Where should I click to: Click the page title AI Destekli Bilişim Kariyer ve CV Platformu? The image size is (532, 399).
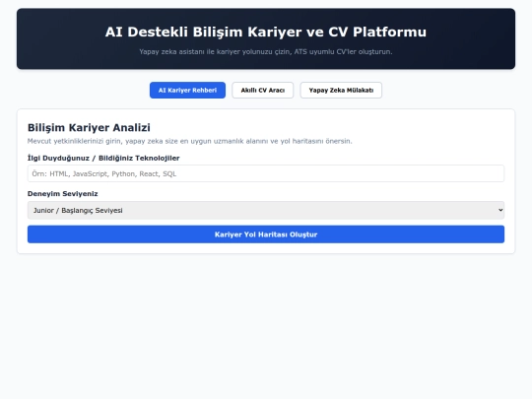[x=266, y=32]
